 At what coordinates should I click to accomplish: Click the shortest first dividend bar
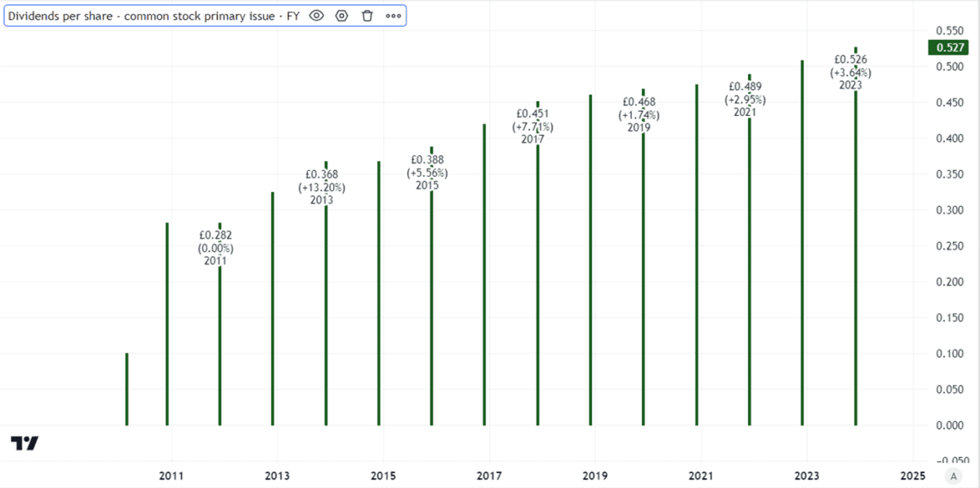click(x=127, y=389)
